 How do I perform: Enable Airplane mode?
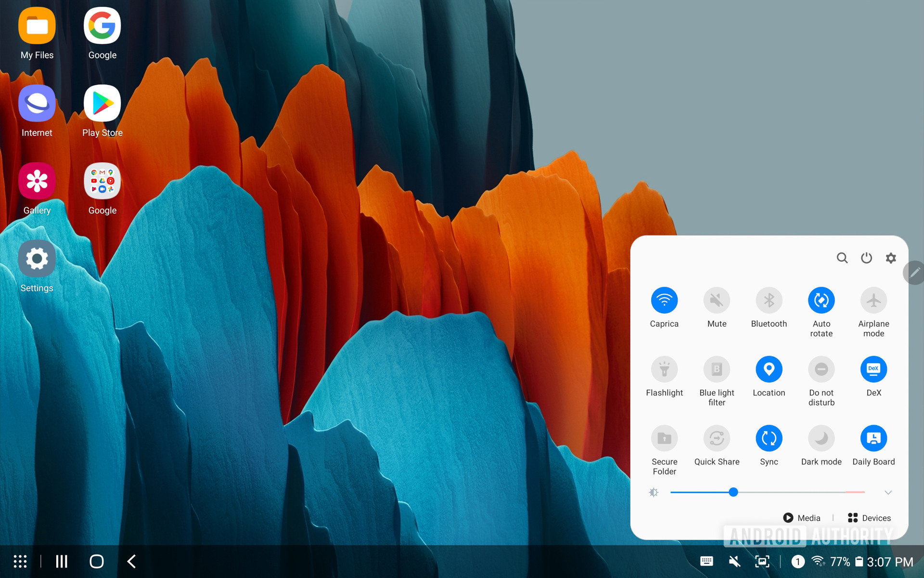tap(873, 301)
